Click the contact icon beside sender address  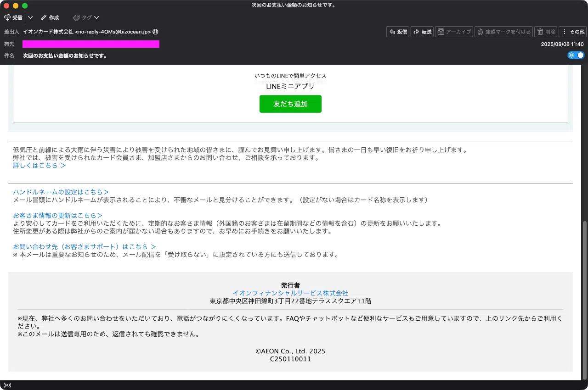point(155,32)
